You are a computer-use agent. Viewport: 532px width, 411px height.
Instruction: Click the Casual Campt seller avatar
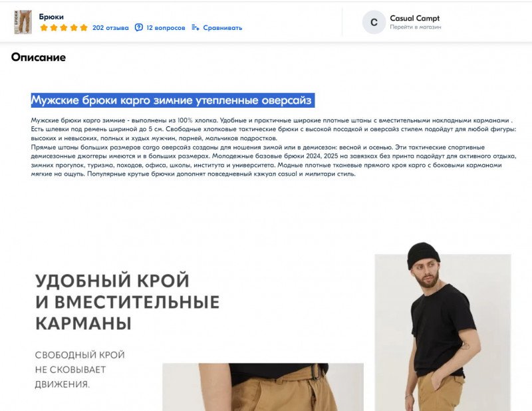(x=374, y=23)
